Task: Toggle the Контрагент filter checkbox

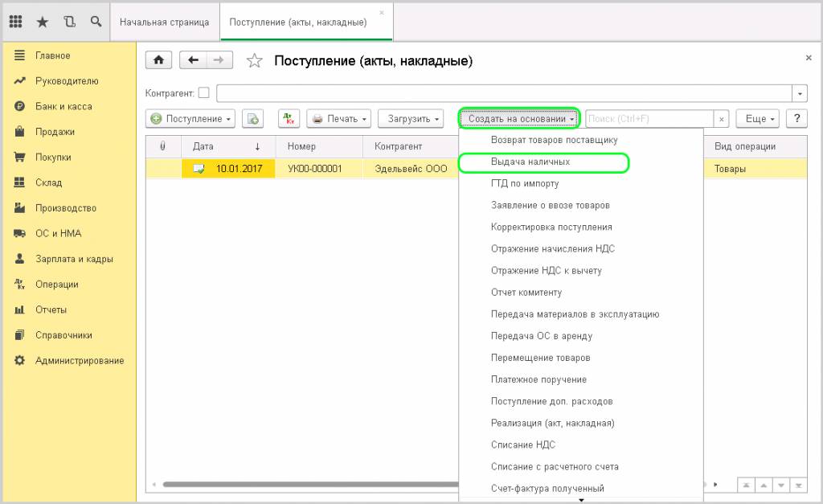Action: click(203, 93)
